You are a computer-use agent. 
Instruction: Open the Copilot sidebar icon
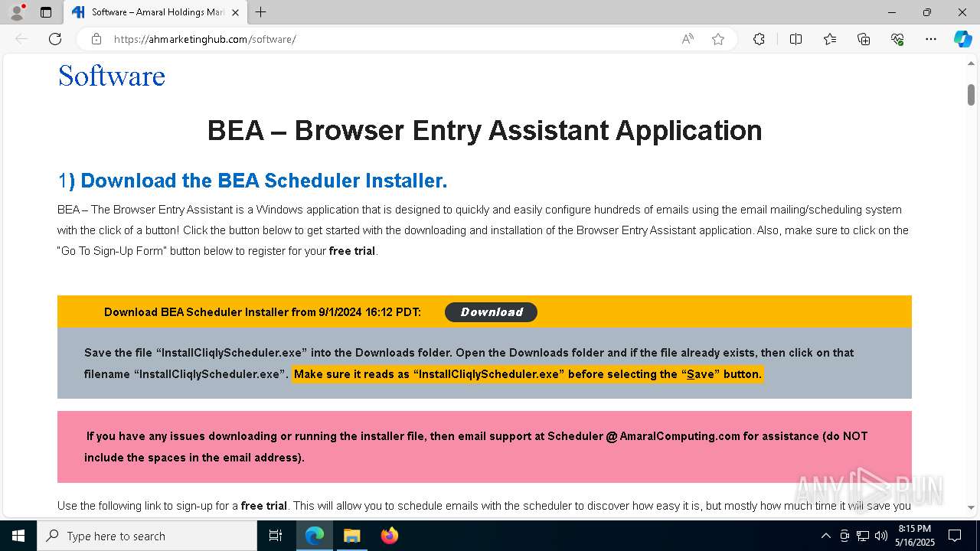[x=962, y=39]
